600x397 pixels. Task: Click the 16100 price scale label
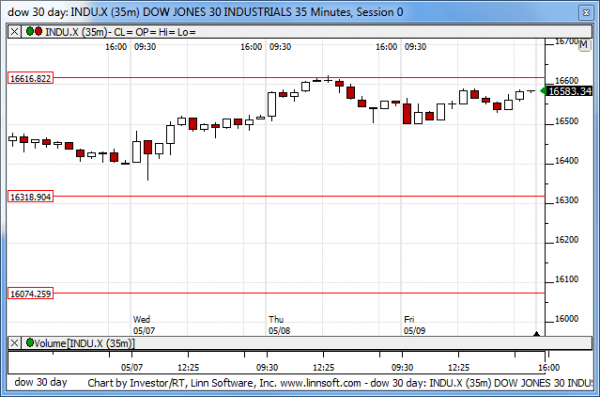567,279
